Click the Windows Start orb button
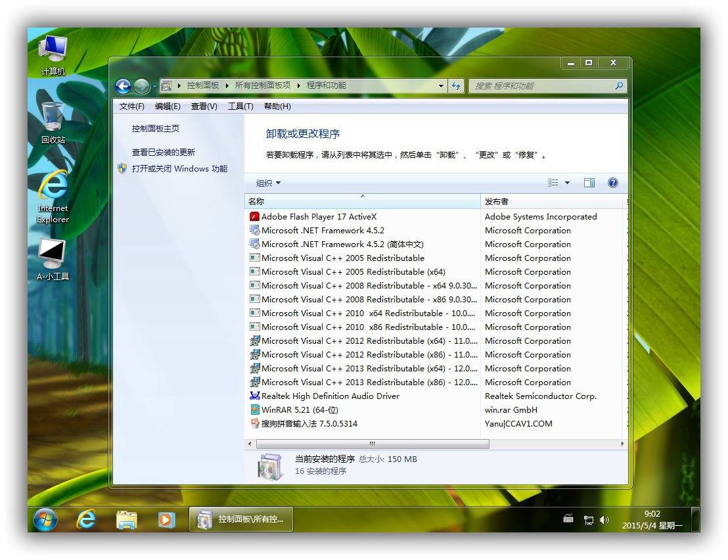 [45, 520]
